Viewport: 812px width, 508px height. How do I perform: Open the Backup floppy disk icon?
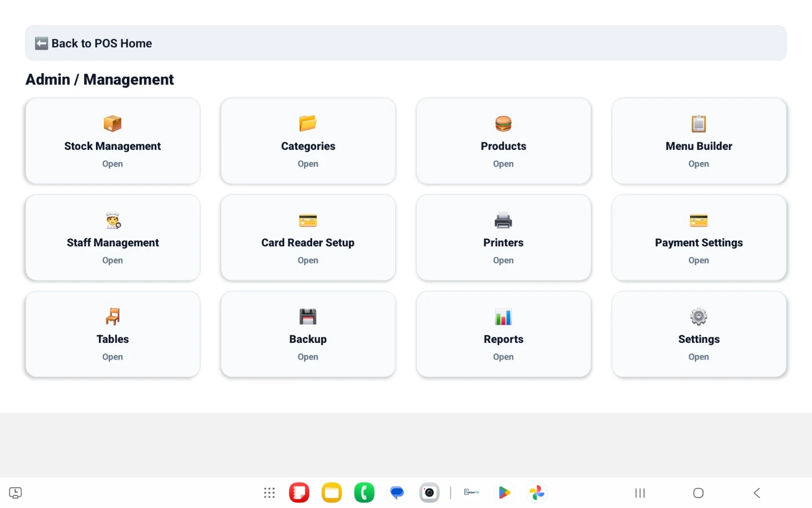click(308, 316)
